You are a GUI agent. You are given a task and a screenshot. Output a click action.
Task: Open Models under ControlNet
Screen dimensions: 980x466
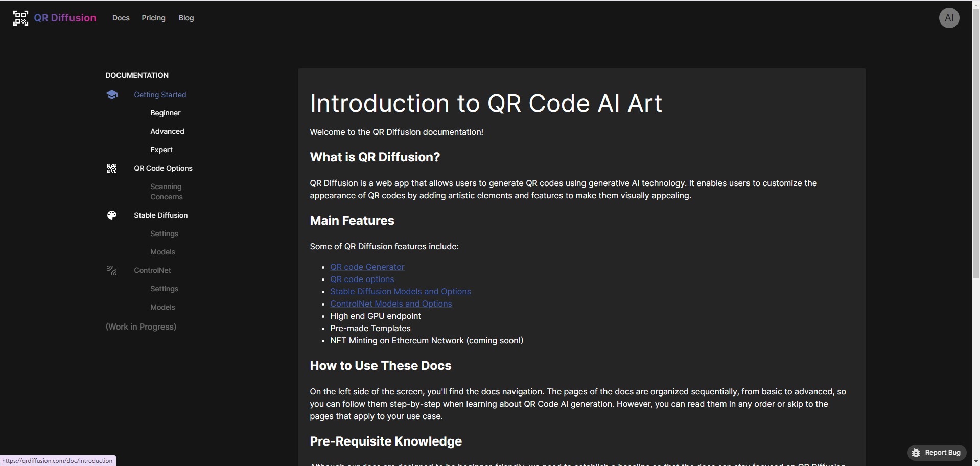point(162,307)
